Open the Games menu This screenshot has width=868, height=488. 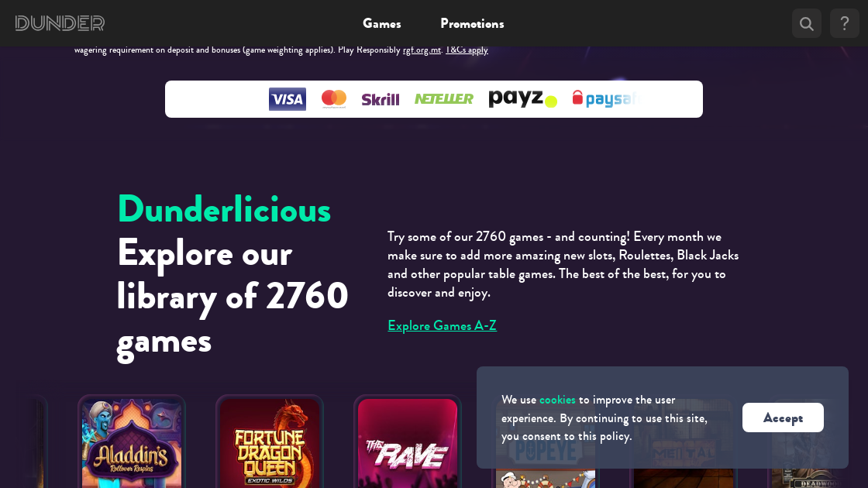pyautogui.click(x=382, y=23)
